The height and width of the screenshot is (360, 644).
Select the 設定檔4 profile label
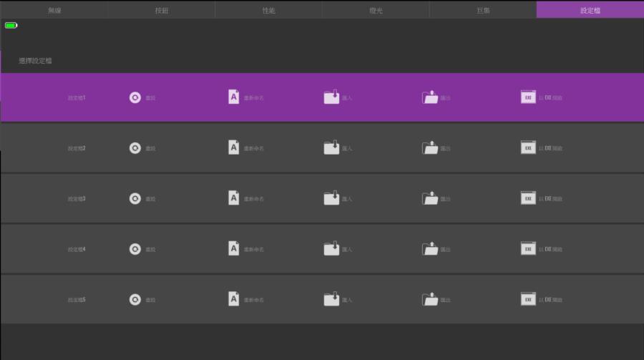(77, 249)
